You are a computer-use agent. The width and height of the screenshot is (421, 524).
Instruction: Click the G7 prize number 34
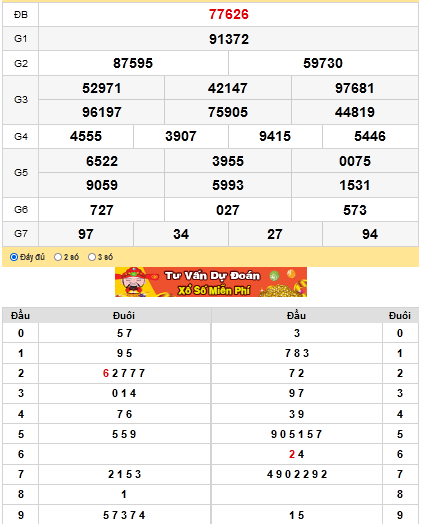click(181, 234)
